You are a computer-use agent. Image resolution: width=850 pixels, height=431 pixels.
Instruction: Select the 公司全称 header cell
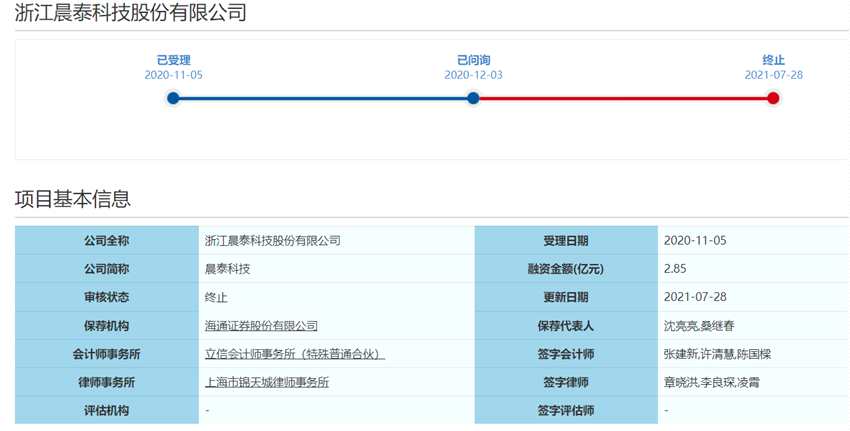click(x=107, y=241)
